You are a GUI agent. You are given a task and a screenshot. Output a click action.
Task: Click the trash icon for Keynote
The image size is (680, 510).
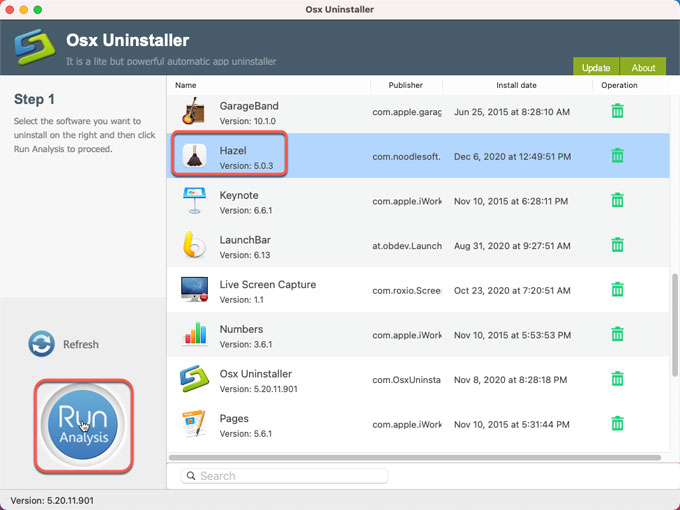[x=617, y=200]
